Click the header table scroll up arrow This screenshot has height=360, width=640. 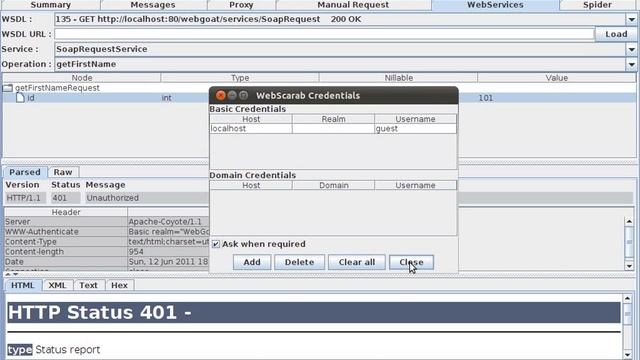tap(629, 221)
